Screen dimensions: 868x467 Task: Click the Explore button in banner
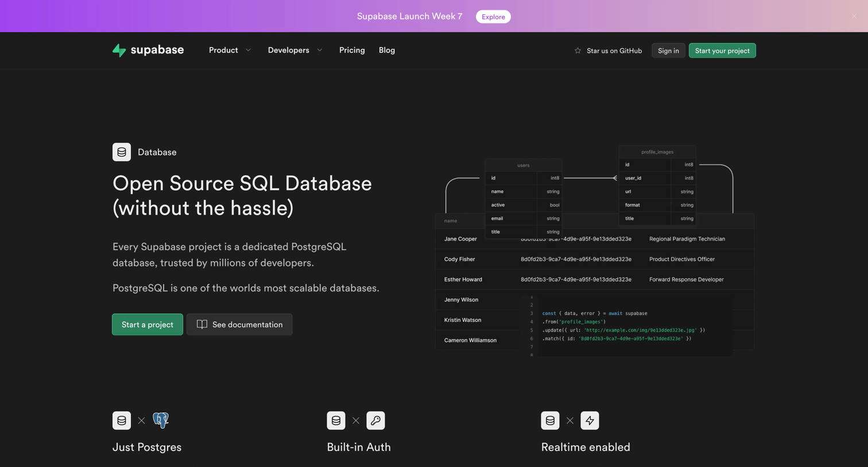[493, 17]
